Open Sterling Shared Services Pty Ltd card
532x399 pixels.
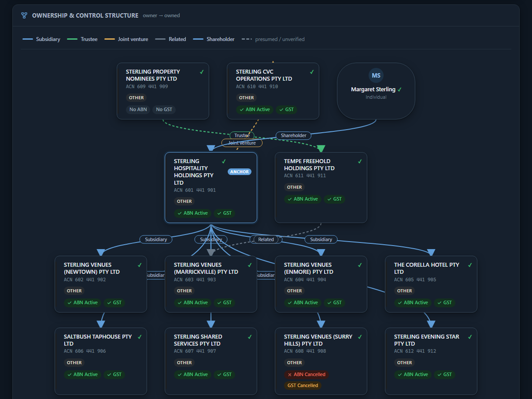(x=211, y=361)
